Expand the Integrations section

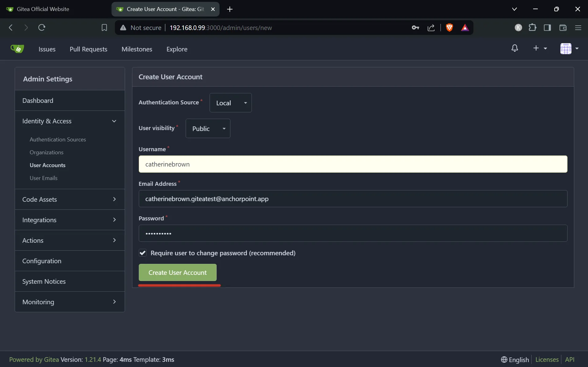click(x=70, y=220)
